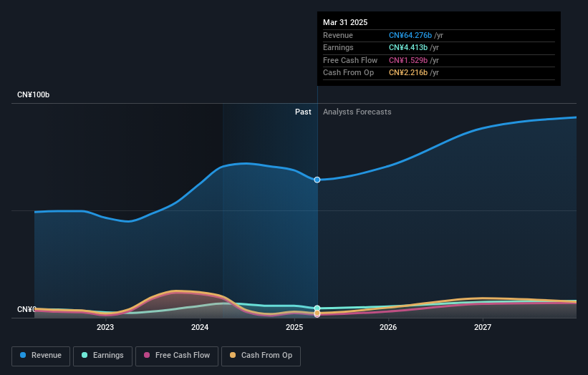The height and width of the screenshot is (375, 588).
Task: Click the Mar 31 2025 tooltip date
Action: [x=345, y=22]
